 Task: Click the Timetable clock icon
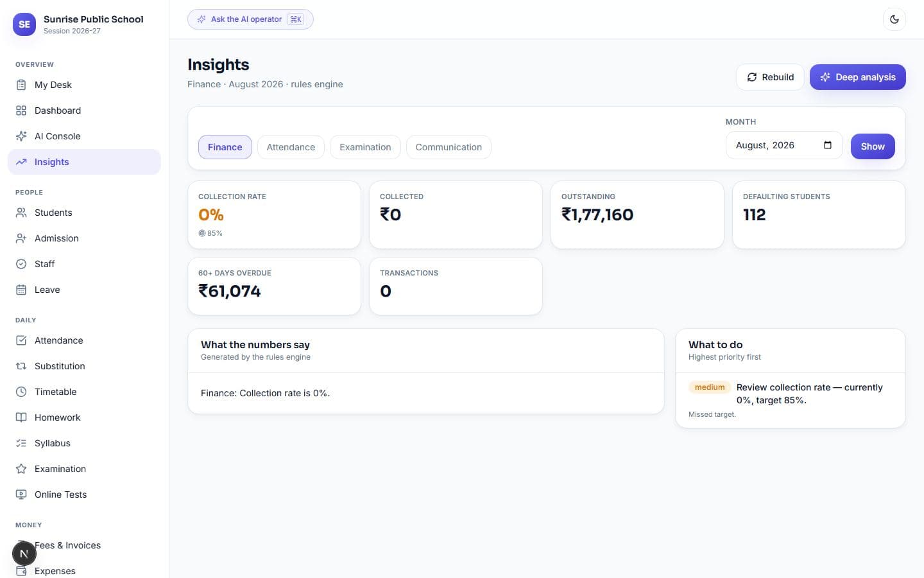click(x=21, y=392)
